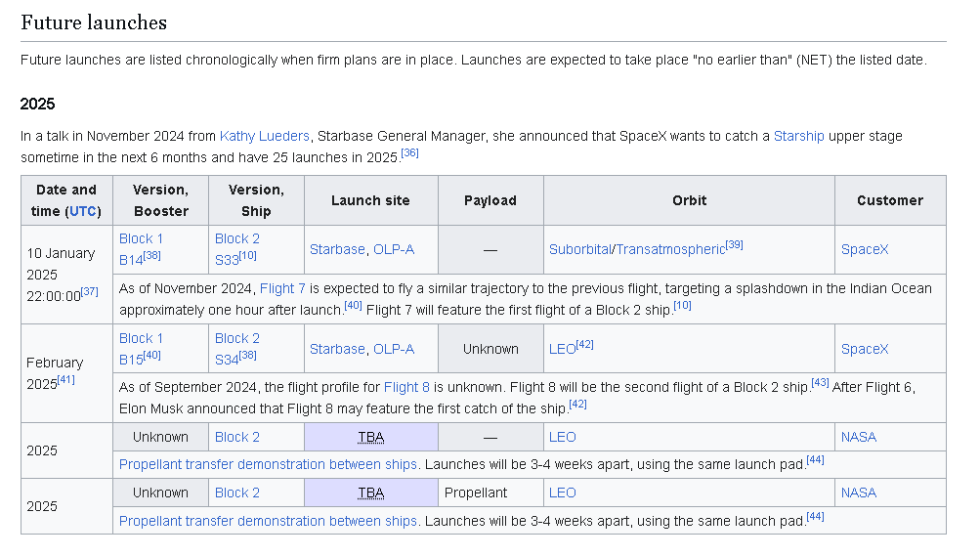This screenshot has width=980, height=557.
Task: Open citation 38 next to B14
Action: (x=151, y=256)
